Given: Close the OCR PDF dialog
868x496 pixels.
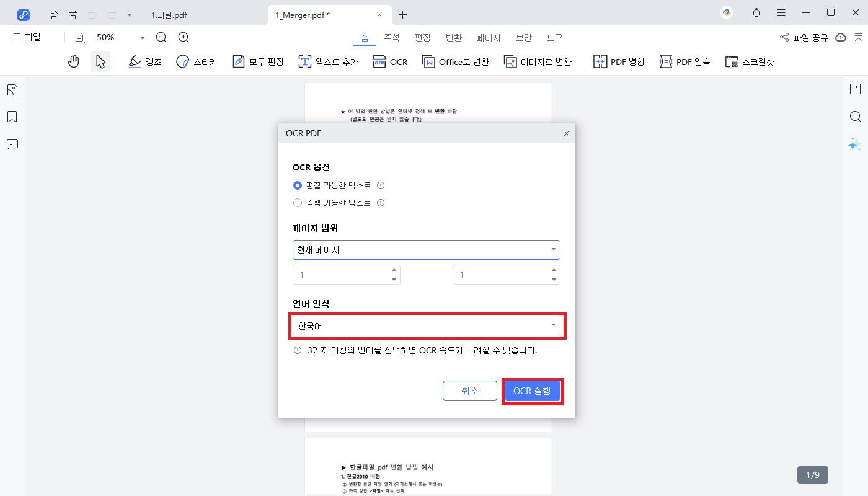Looking at the screenshot, I should click(566, 133).
